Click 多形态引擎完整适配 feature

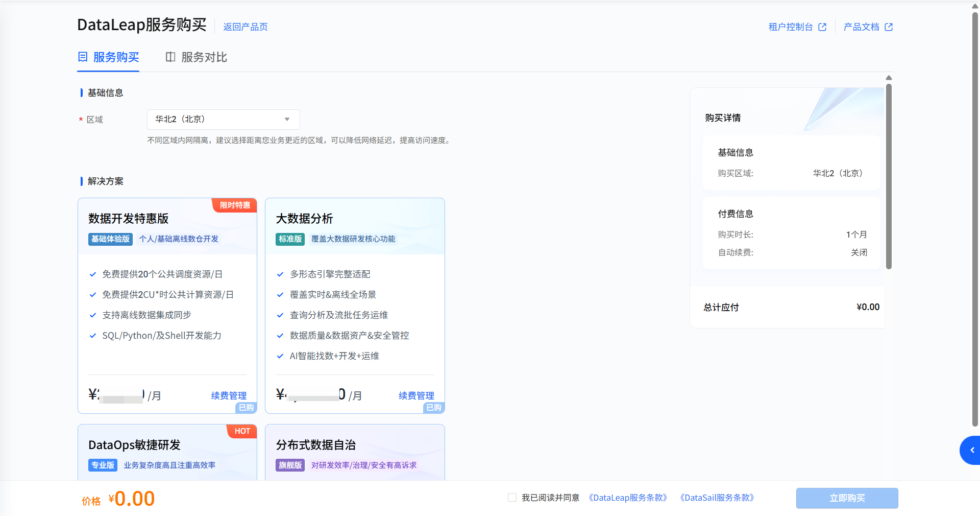tap(330, 274)
